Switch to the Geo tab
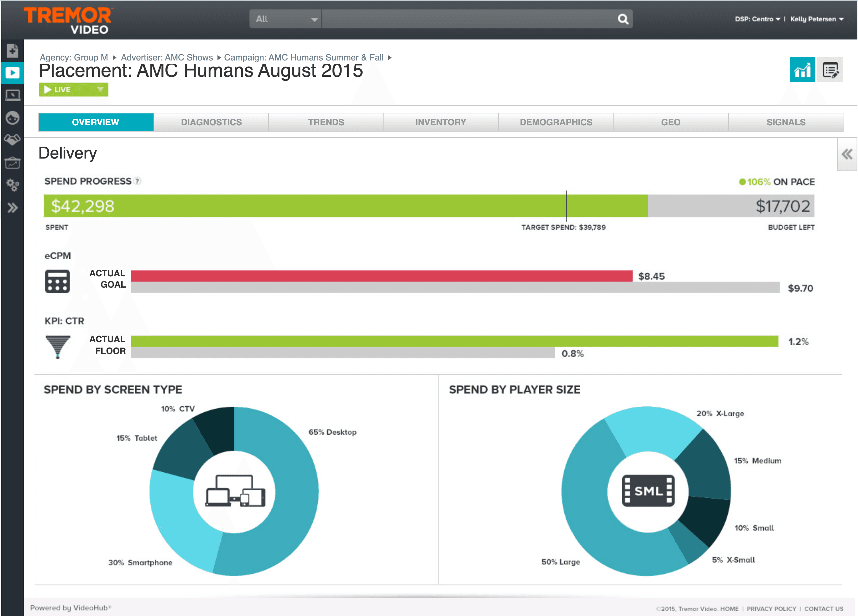 (x=671, y=122)
